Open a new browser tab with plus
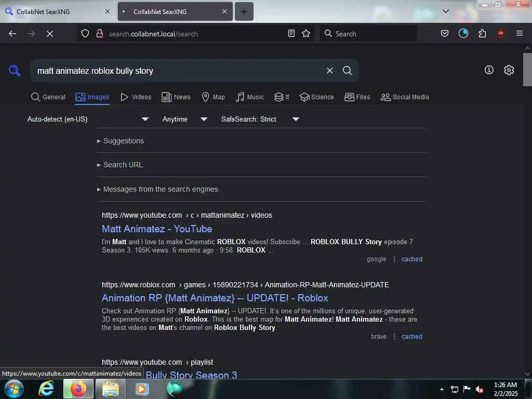Image resolution: width=532 pixels, height=399 pixels. (244, 11)
